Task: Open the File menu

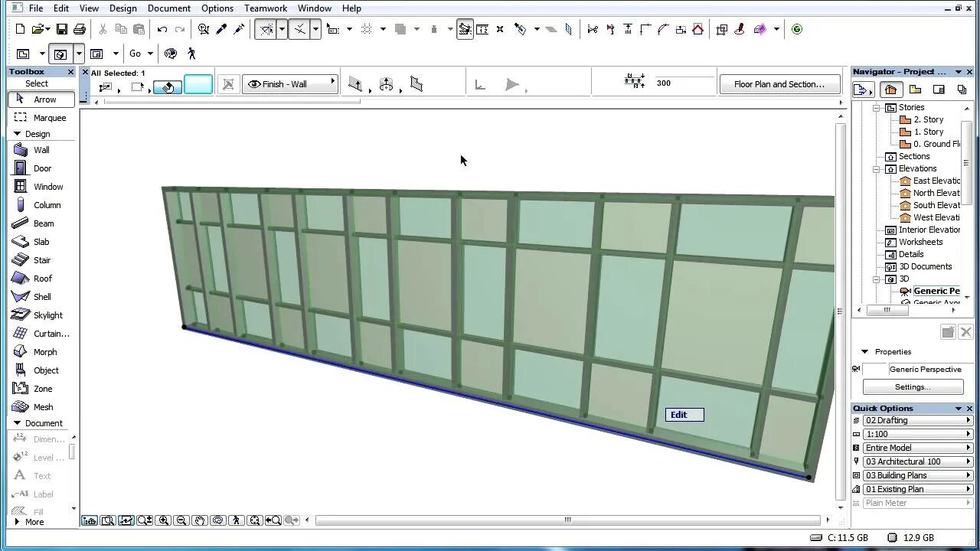Action: tap(36, 8)
